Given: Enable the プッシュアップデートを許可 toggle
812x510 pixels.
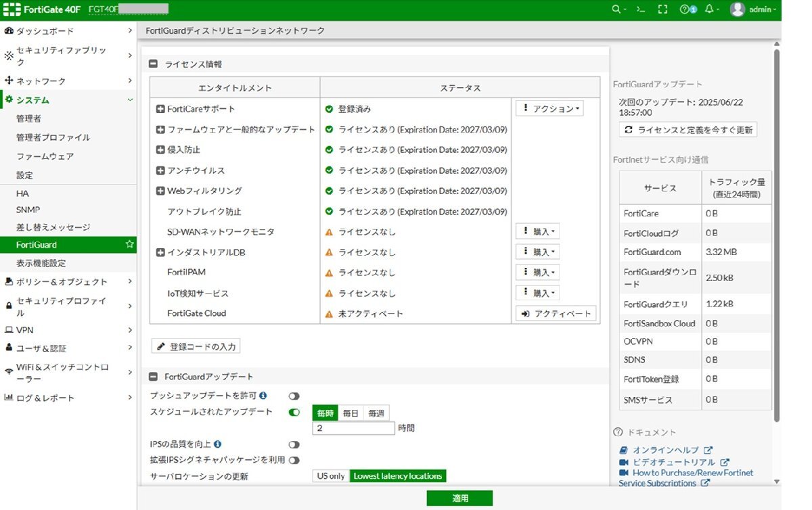Looking at the screenshot, I should click(x=294, y=396).
